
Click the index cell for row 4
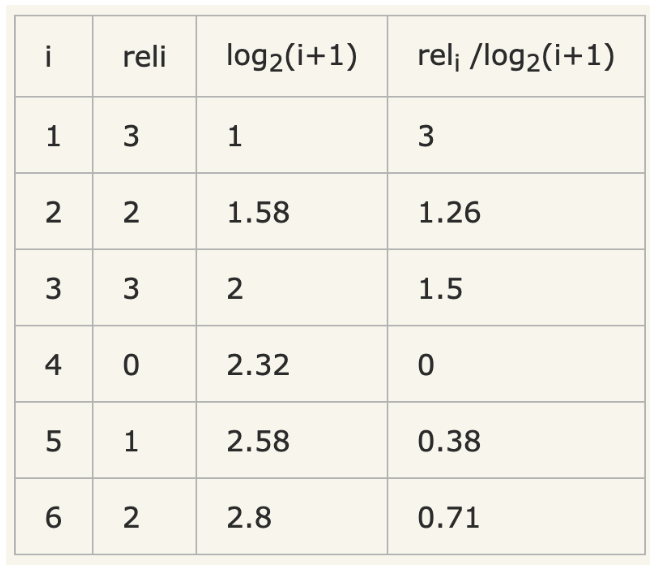point(52,365)
